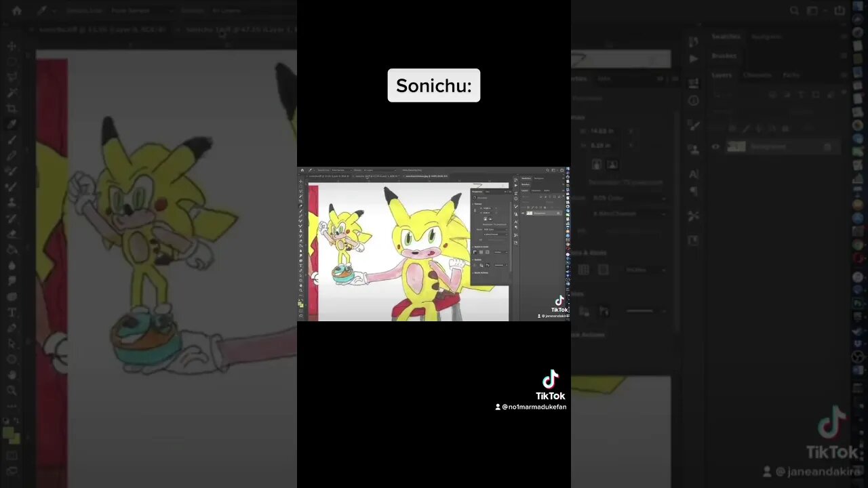Screen dimensions: 868x488
Task: Open Paragraph panel icon in background panel strip
Action: point(693,191)
